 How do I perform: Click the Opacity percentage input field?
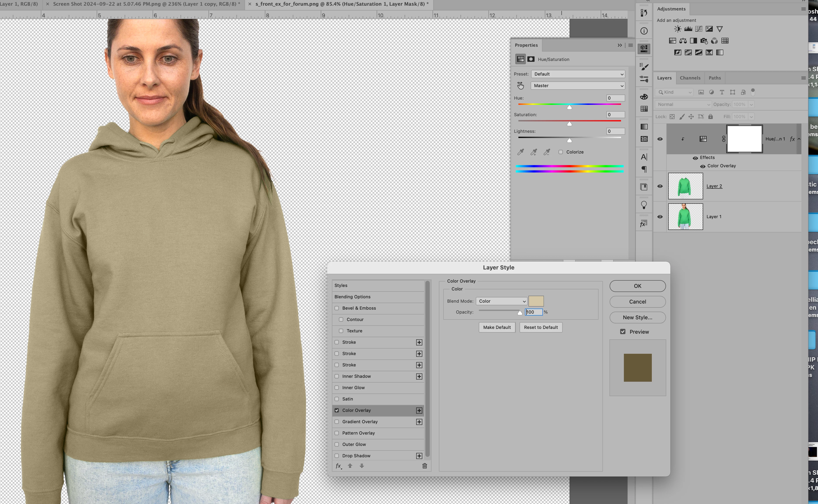(x=534, y=312)
